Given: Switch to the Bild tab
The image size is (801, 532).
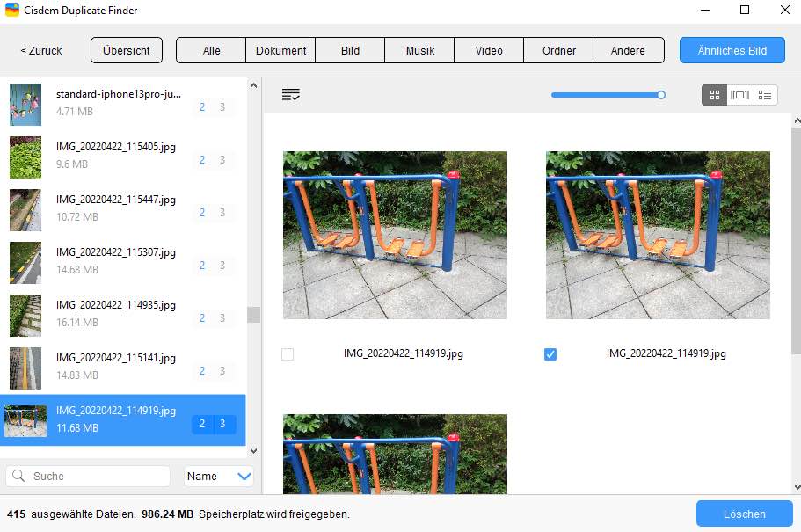Looking at the screenshot, I should 349,50.
